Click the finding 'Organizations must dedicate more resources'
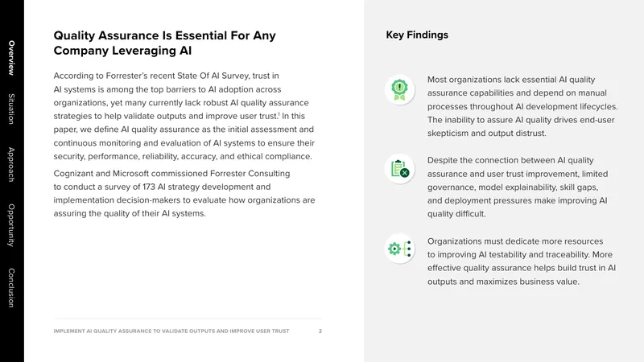Screen dimensions: 644x362 click(522, 261)
